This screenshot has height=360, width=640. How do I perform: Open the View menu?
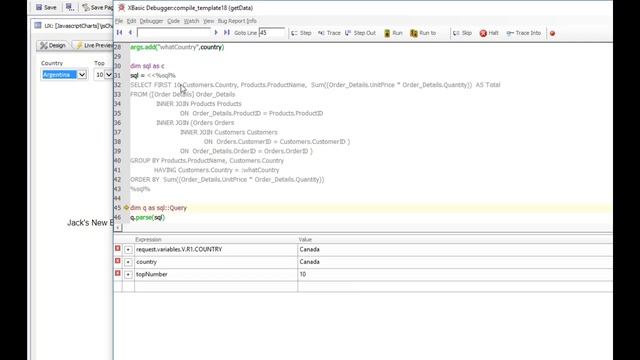coord(208,21)
